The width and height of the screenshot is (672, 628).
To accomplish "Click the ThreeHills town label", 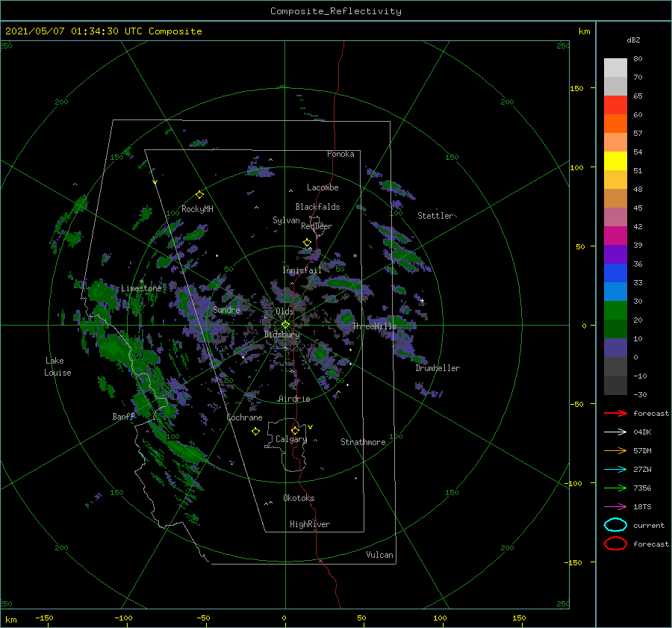I will (375, 326).
